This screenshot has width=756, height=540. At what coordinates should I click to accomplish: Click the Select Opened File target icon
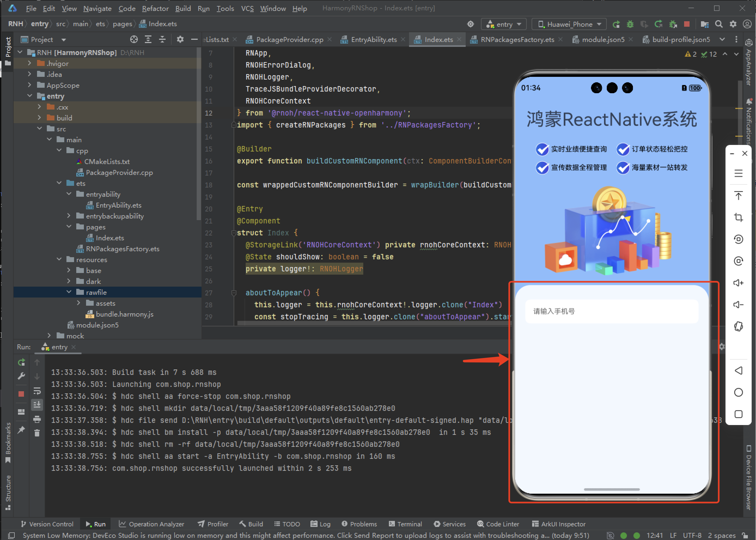point(134,40)
